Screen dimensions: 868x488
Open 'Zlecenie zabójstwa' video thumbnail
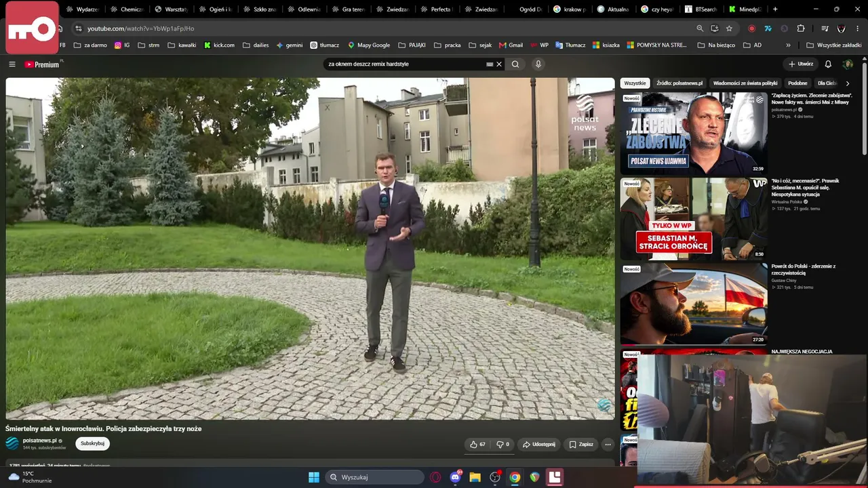tap(694, 134)
